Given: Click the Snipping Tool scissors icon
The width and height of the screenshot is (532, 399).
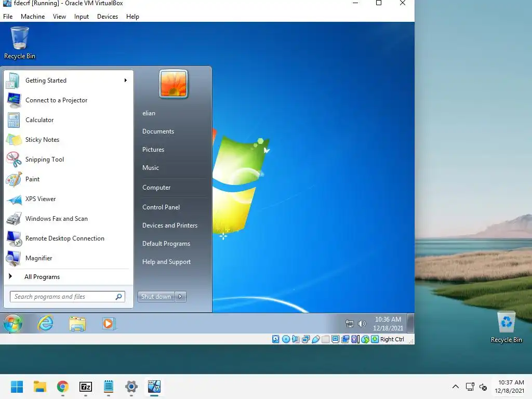Looking at the screenshot, I should coord(14,159).
